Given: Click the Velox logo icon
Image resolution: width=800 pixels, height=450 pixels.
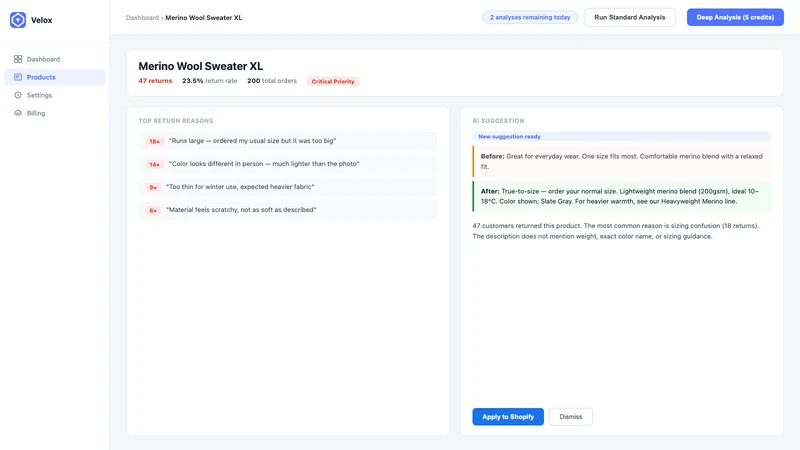Looking at the screenshot, I should tap(18, 20).
